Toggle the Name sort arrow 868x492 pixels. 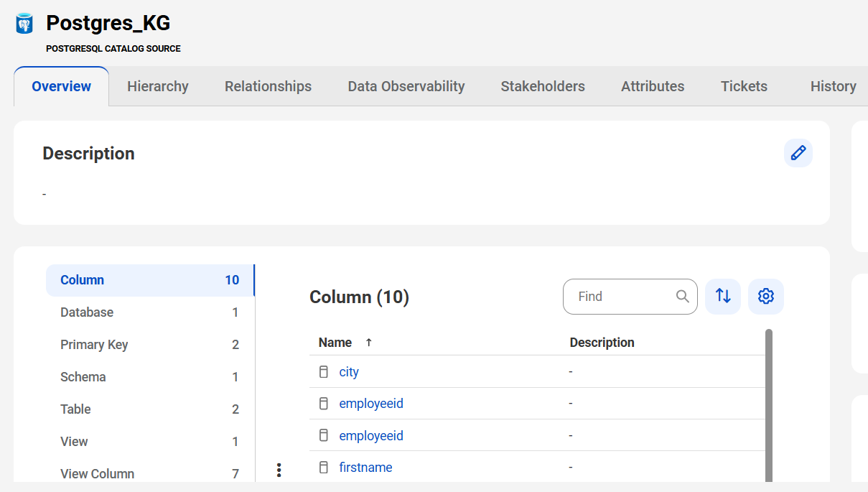(369, 343)
